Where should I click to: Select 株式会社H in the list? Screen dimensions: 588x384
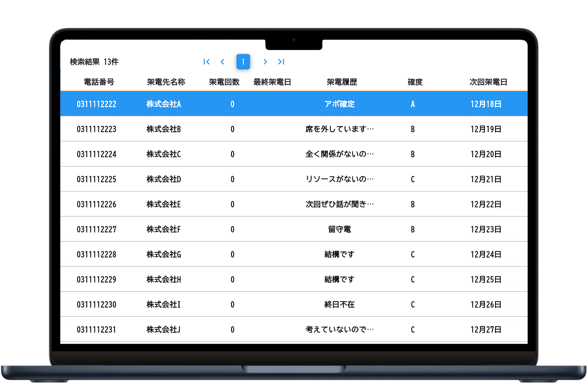pos(163,280)
